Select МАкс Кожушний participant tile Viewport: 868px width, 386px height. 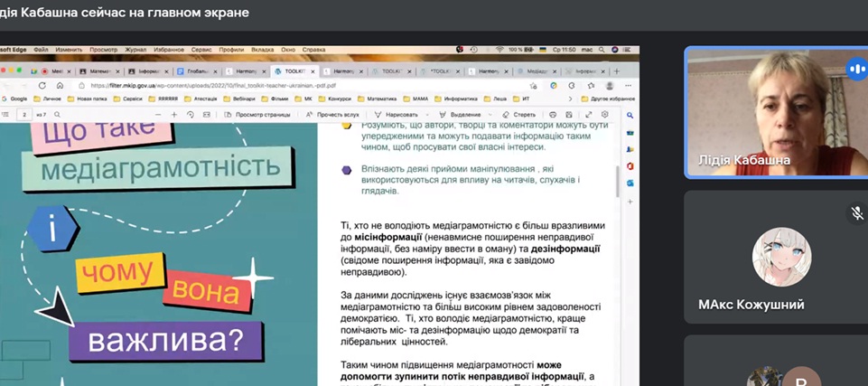(778, 257)
